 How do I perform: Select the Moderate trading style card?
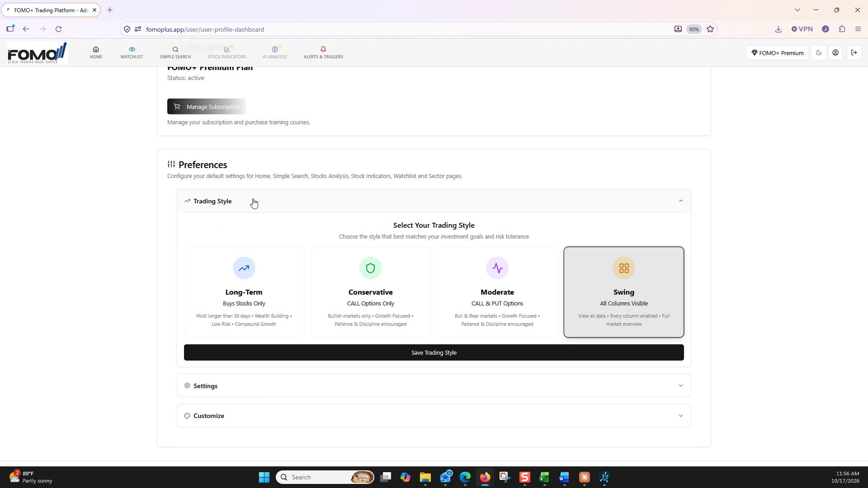coord(497,292)
